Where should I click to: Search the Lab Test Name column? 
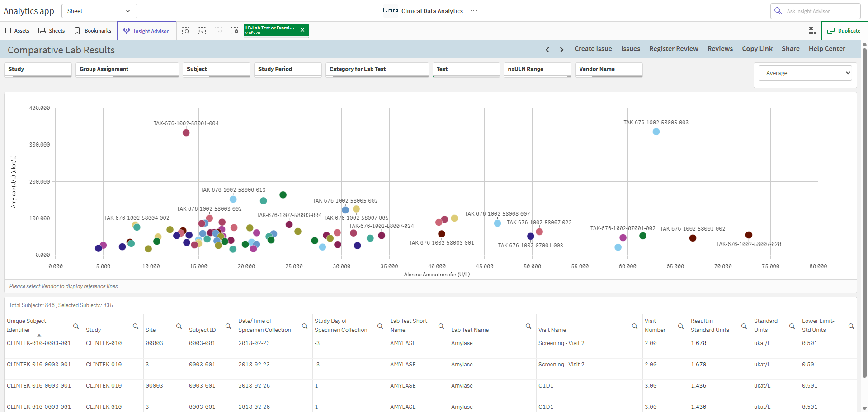(x=528, y=326)
